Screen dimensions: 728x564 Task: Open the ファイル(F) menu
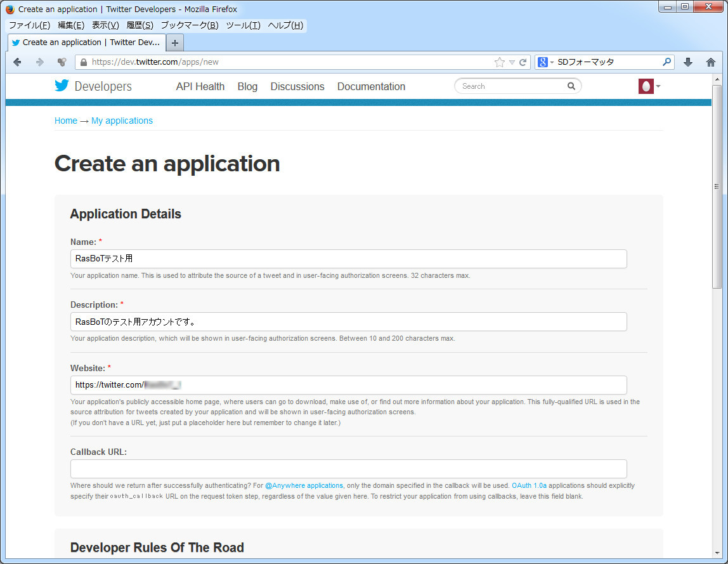click(29, 25)
